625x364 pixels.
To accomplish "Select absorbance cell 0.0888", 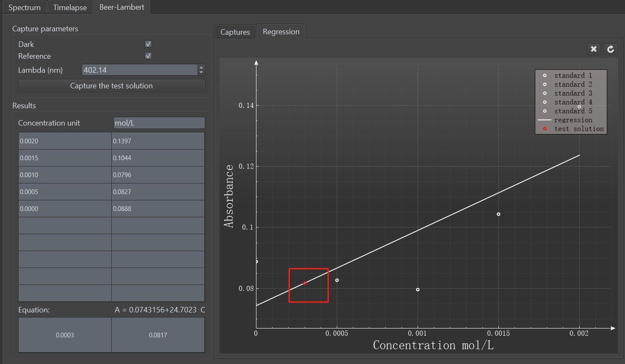I will click(158, 208).
